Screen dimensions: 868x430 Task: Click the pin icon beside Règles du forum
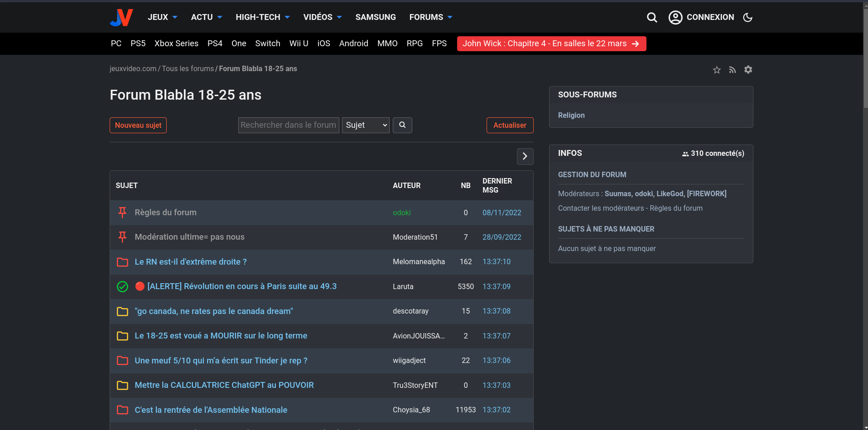click(x=122, y=213)
